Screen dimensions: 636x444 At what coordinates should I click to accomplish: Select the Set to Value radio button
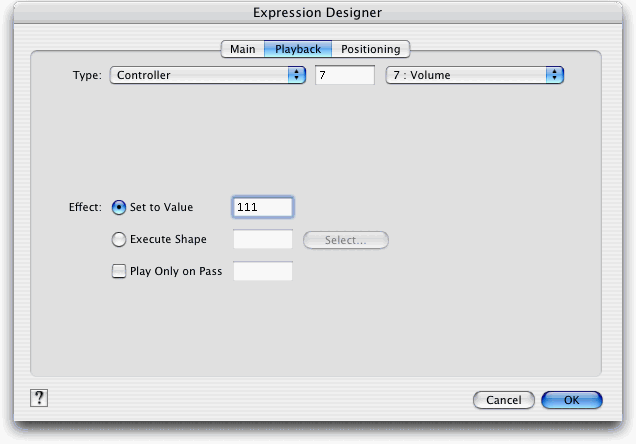119,208
